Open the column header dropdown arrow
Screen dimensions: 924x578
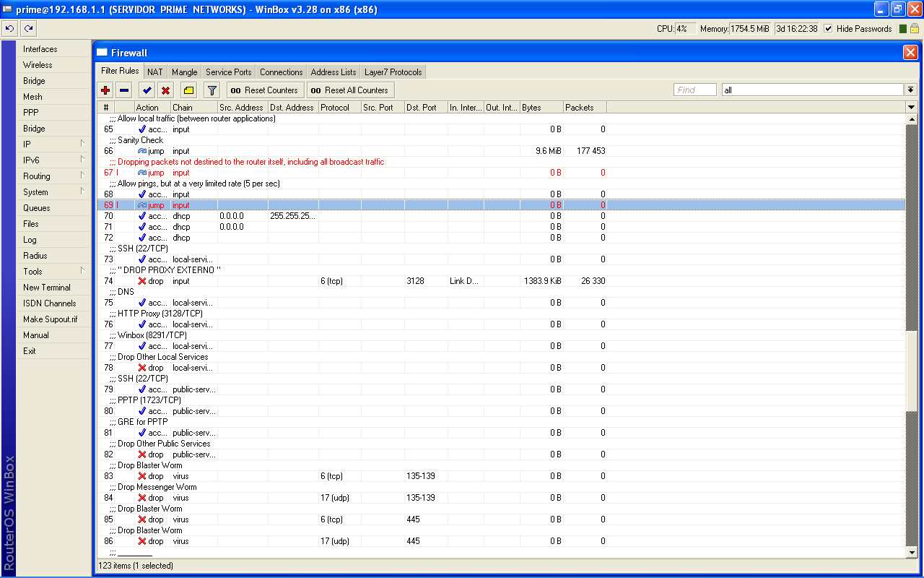(911, 108)
